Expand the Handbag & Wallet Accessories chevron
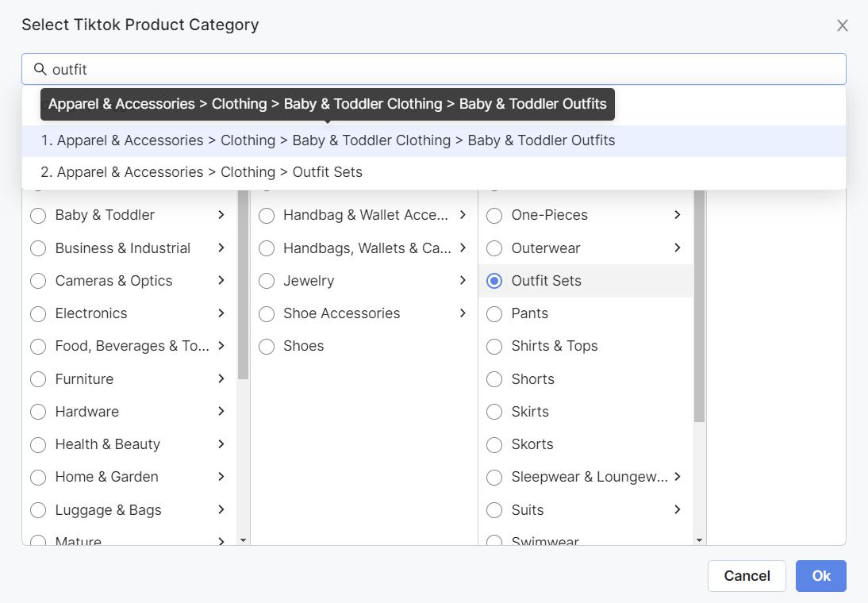 click(x=463, y=215)
